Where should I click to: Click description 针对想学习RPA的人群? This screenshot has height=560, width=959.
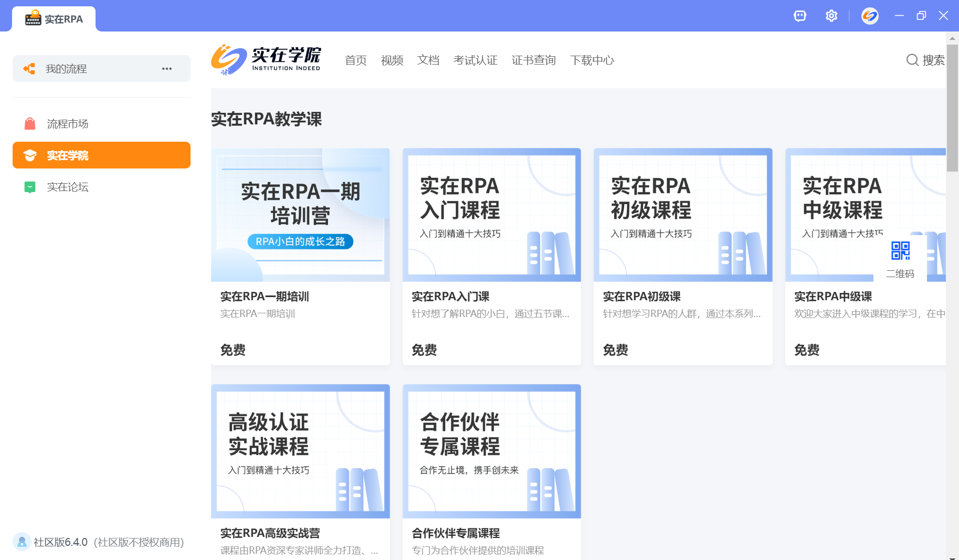point(682,314)
